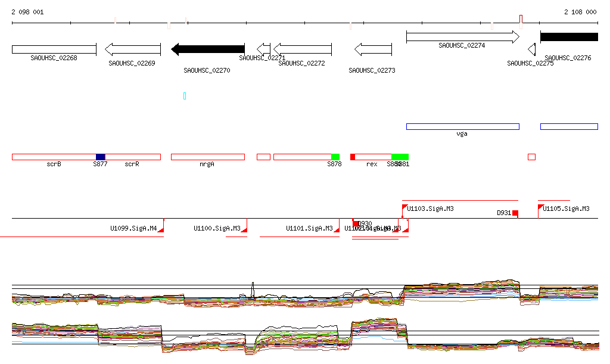Click the U1103.SigA.M3 promoter flag
The width and height of the screenshot is (610, 364).
point(404,207)
